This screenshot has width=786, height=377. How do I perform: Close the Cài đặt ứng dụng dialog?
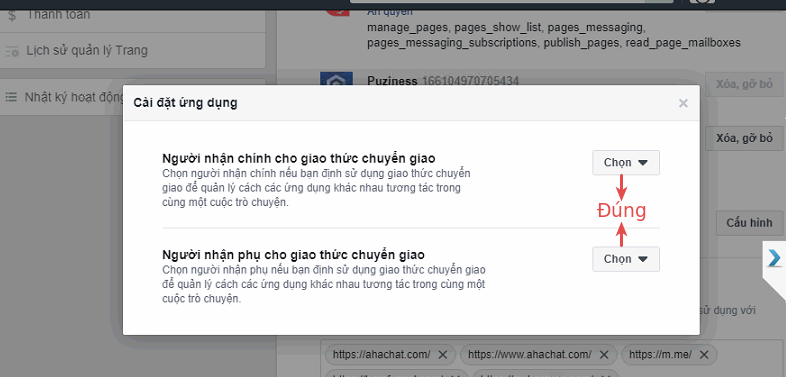click(x=683, y=103)
